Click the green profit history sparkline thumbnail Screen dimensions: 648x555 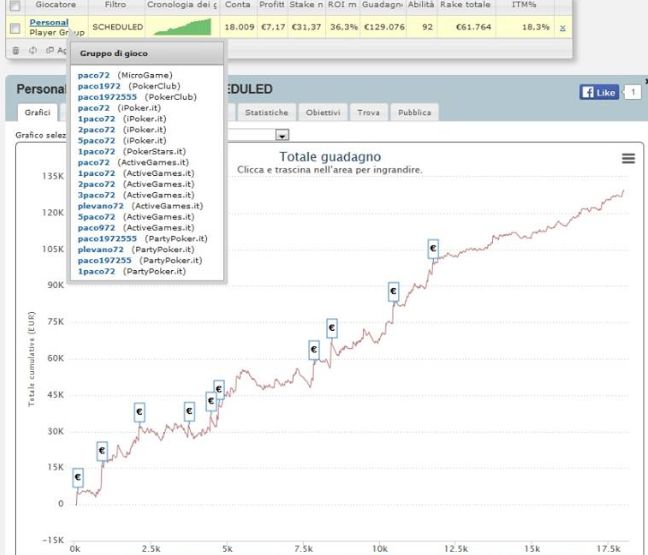[x=182, y=27]
